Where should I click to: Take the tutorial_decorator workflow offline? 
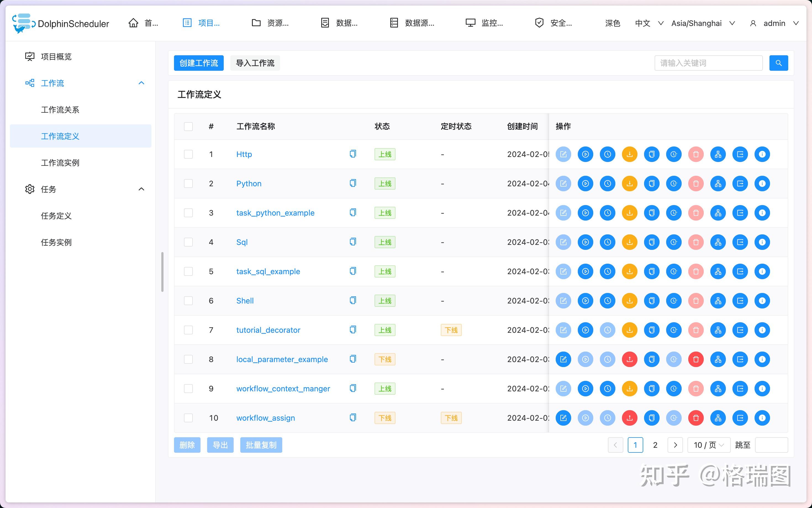click(x=630, y=330)
